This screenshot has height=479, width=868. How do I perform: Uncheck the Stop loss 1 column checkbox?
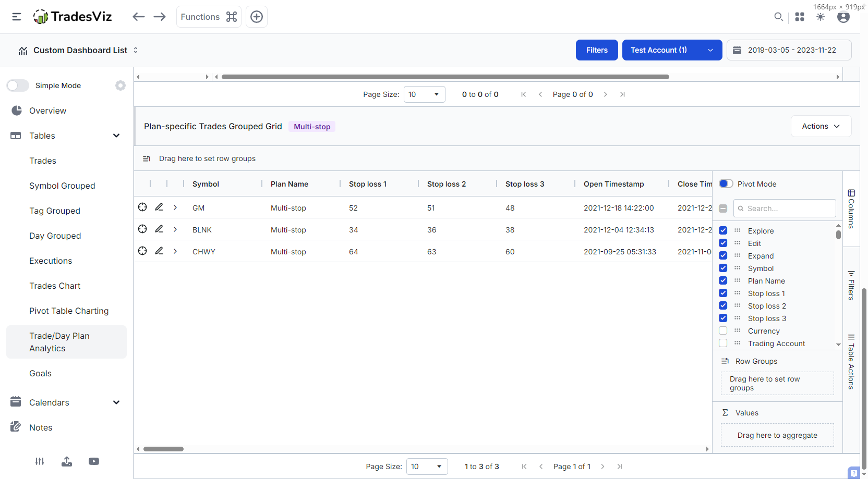(723, 293)
